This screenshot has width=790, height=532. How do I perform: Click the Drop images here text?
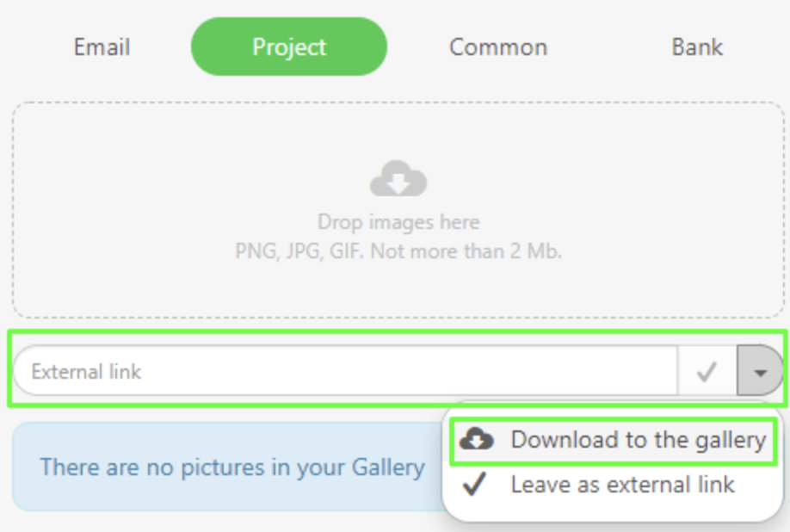pos(398,222)
